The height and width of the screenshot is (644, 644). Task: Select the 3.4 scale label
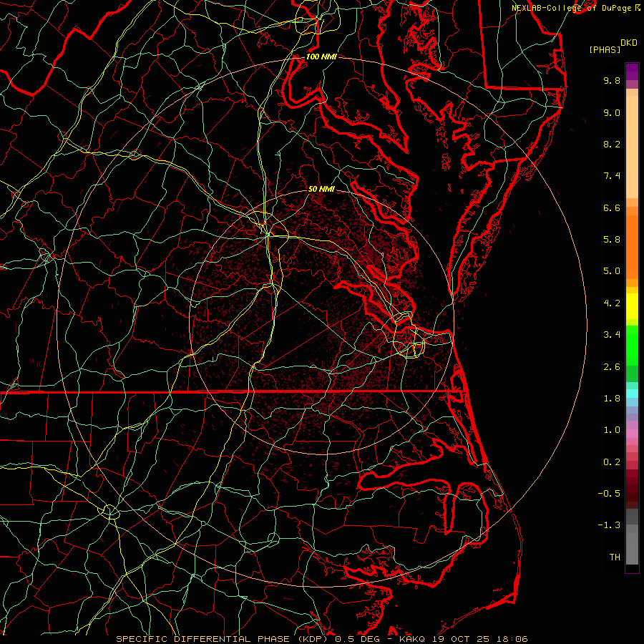[x=612, y=335]
